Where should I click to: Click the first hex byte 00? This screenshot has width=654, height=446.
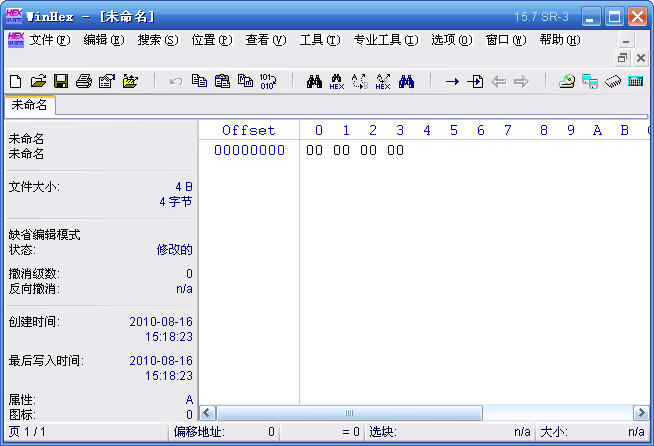tap(314, 151)
